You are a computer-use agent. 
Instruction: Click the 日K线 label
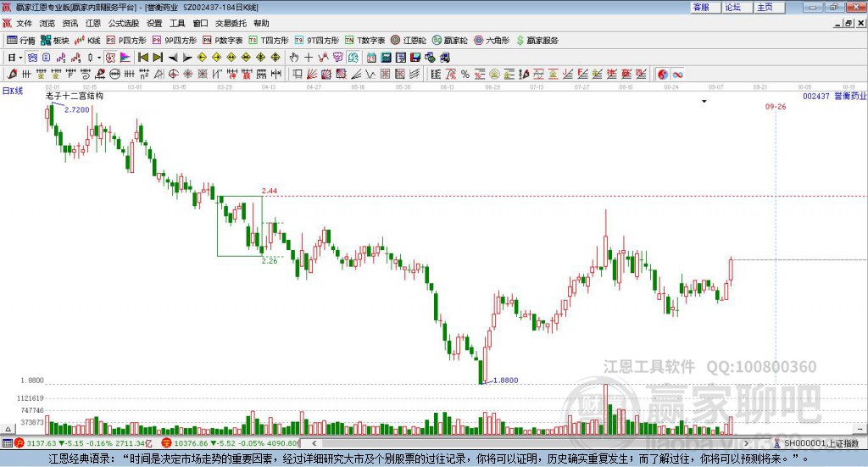click(12, 91)
